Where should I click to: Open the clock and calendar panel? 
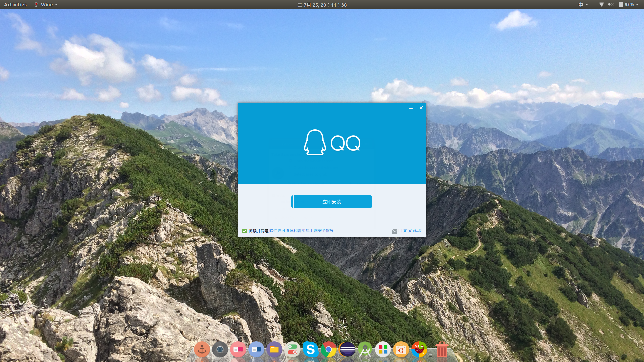coord(322,5)
